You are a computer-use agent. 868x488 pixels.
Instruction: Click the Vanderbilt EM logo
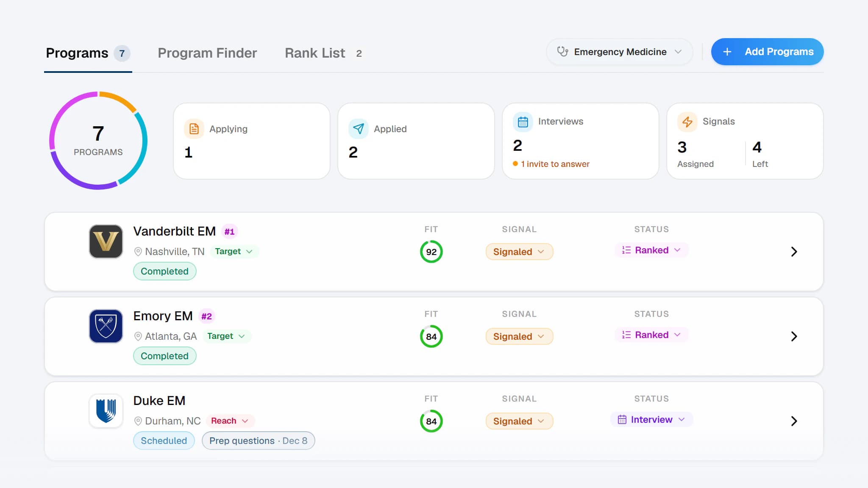[x=106, y=241]
